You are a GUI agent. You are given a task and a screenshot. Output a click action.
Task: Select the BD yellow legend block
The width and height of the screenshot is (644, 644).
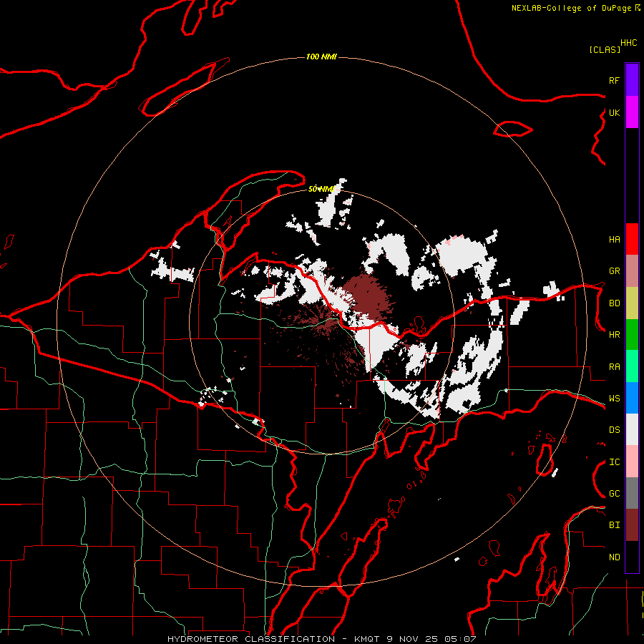(632, 303)
